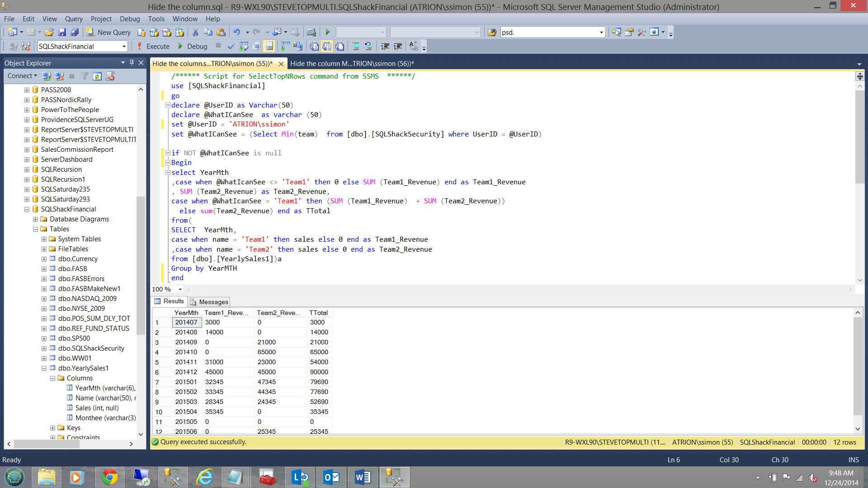Open the SQLShackFinancial database dropdown
Screen dimensions: 868x488
[124, 46]
